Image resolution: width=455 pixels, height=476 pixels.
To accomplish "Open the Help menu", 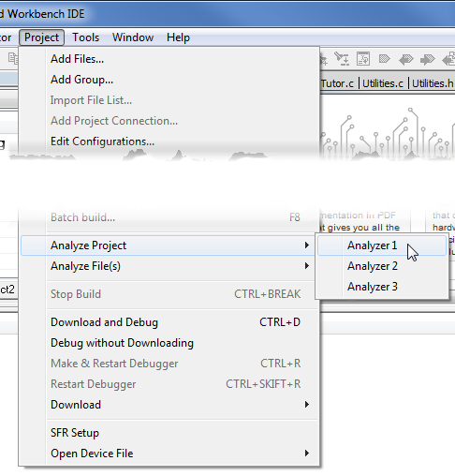I will (178, 37).
